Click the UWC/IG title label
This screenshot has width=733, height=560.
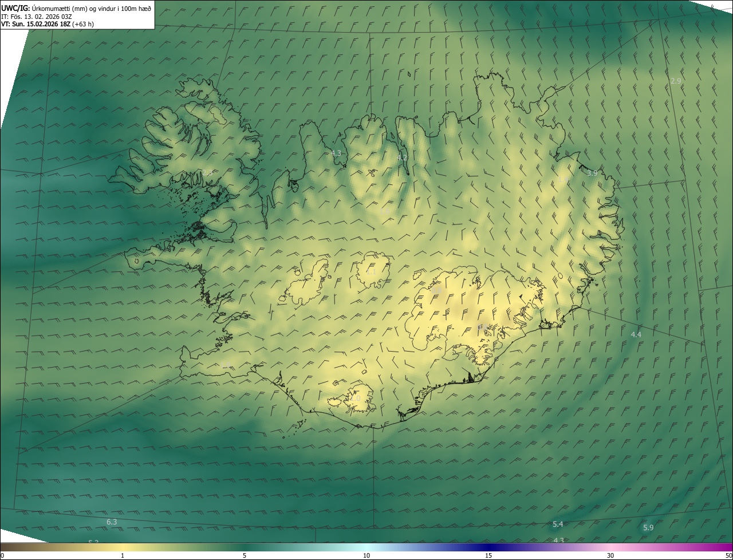[15, 8]
